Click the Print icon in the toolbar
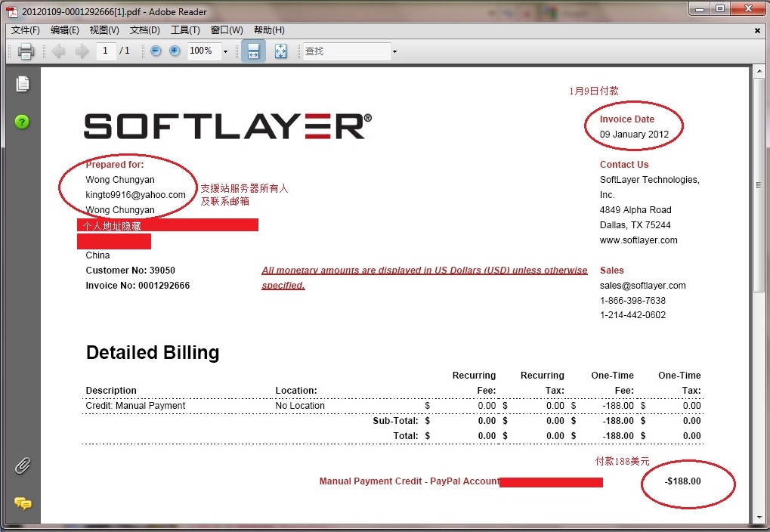This screenshot has width=770, height=532. [x=26, y=51]
